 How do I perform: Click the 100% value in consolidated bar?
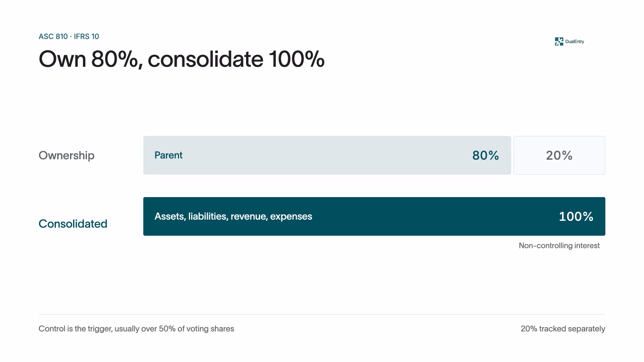click(576, 216)
